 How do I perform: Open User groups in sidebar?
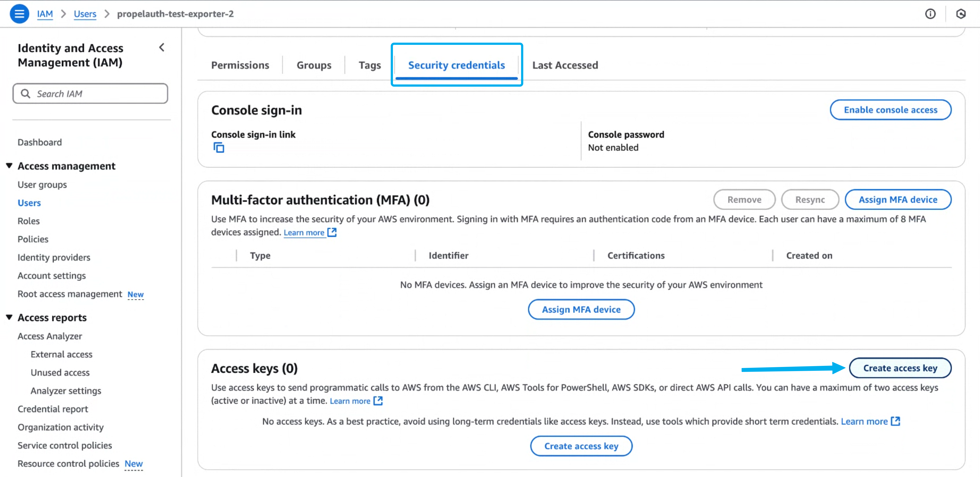point(42,185)
